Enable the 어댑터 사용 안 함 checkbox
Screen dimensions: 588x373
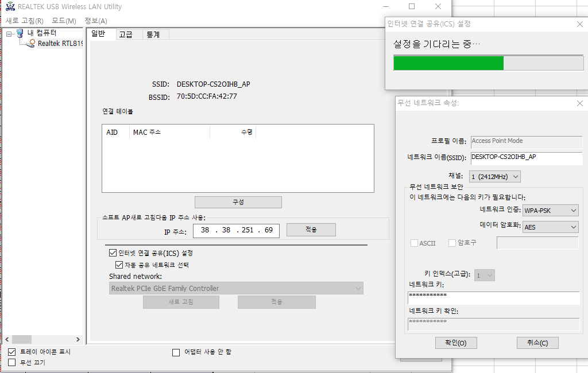coord(176,352)
